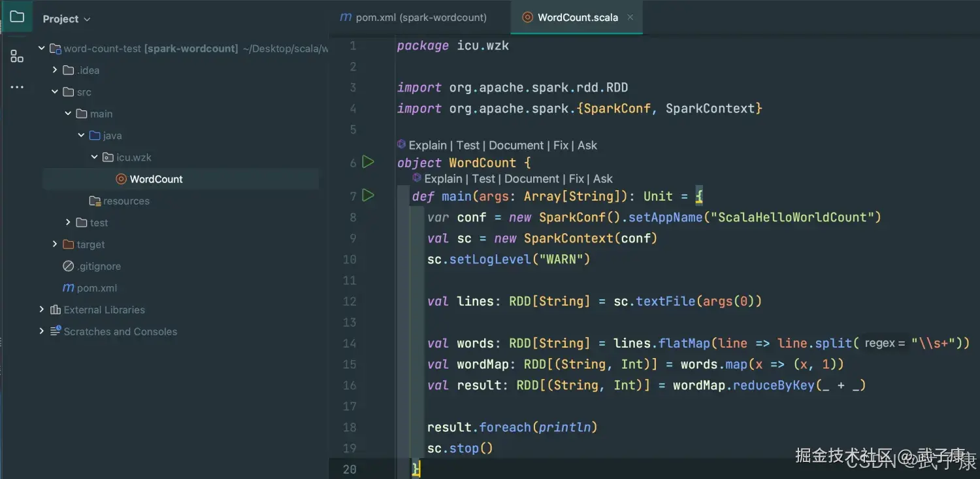980x479 pixels.
Task: Expand the target folder
Action: point(55,244)
